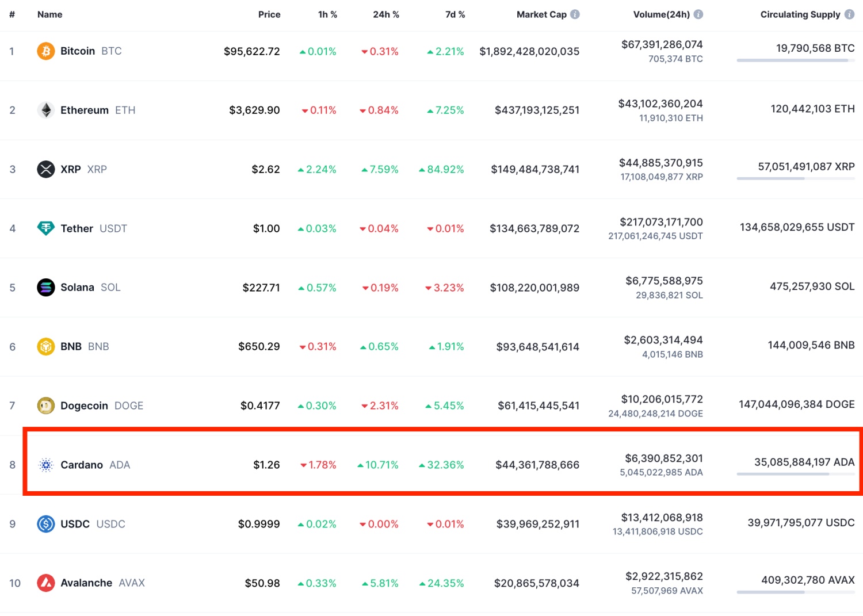Open the Dogecoin name link
This screenshot has width=863, height=616.
click(x=84, y=405)
